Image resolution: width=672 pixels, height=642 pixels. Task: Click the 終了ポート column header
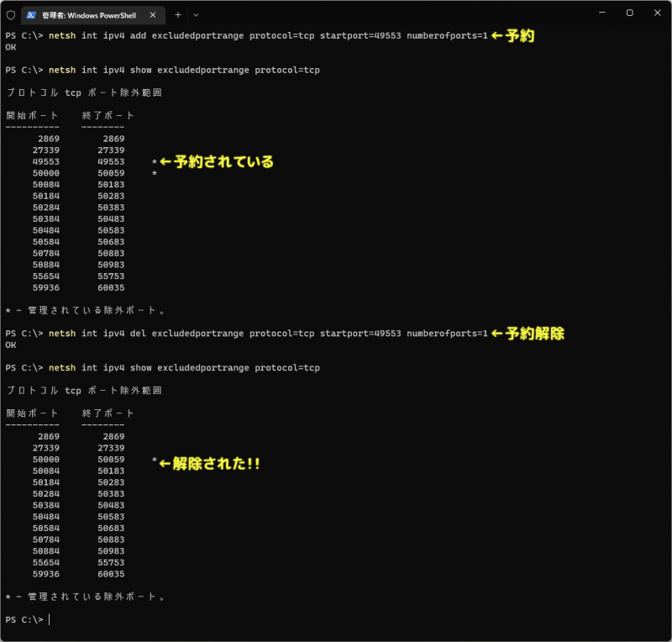[x=108, y=115]
